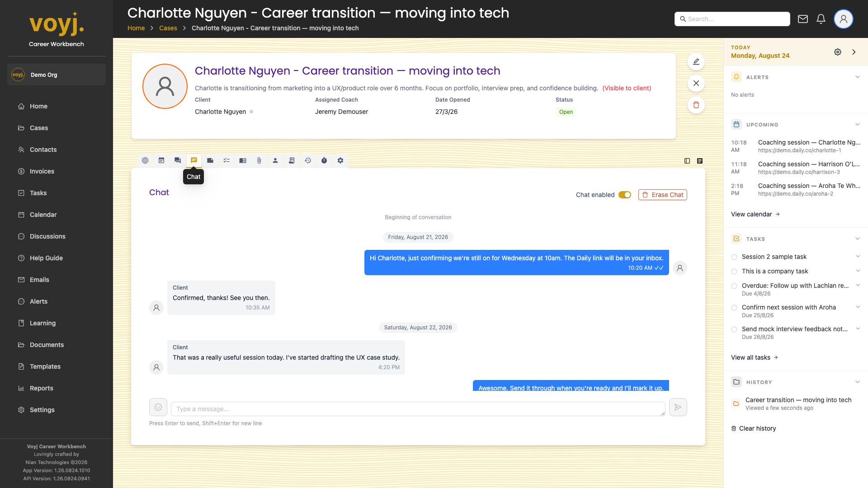This screenshot has height=488, width=868.
Task: Click the View calendar link
Action: [755, 214]
